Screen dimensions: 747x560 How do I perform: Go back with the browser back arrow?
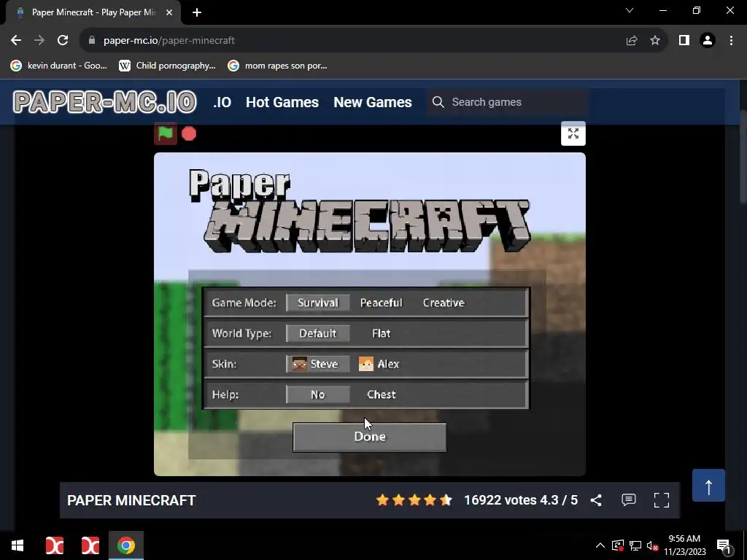pos(16,41)
